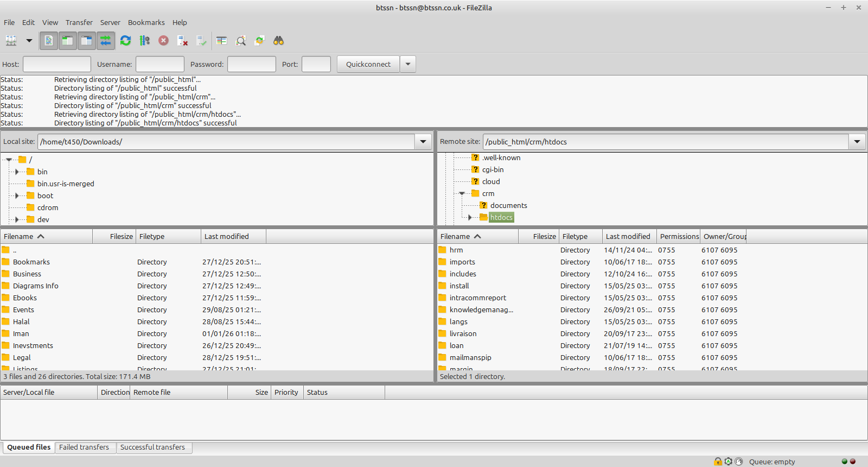Click the red cancel operation icon

(x=163, y=41)
